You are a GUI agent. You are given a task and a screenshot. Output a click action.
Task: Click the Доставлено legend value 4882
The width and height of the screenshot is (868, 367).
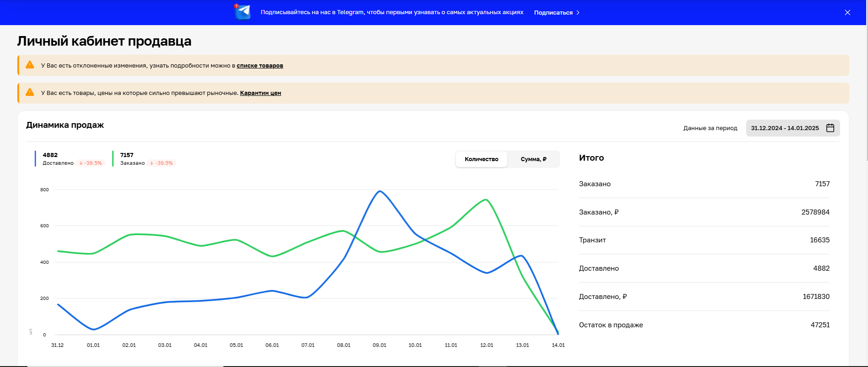(50, 155)
